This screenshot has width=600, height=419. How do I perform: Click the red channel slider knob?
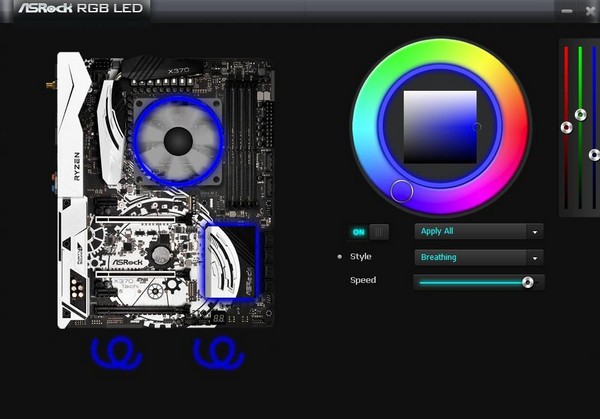coord(567,127)
